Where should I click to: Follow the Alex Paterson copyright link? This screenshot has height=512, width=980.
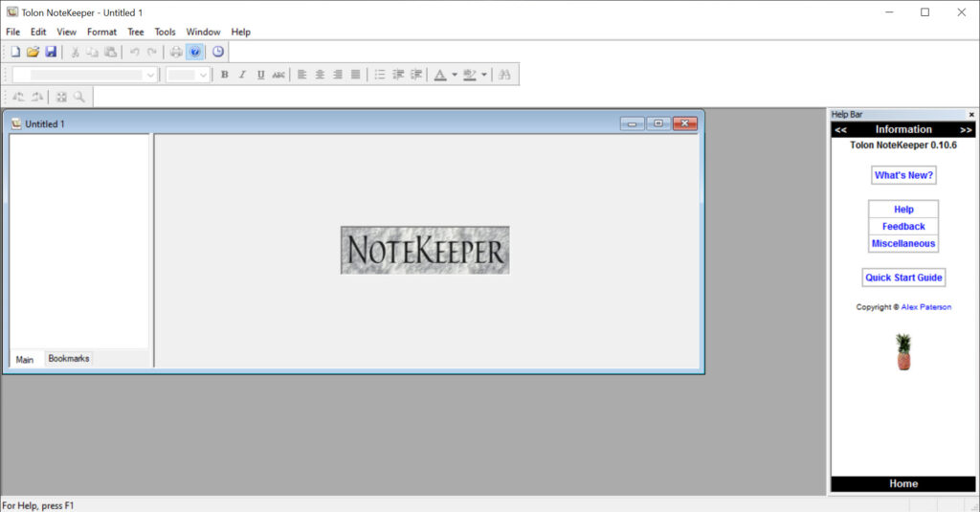coord(925,307)
